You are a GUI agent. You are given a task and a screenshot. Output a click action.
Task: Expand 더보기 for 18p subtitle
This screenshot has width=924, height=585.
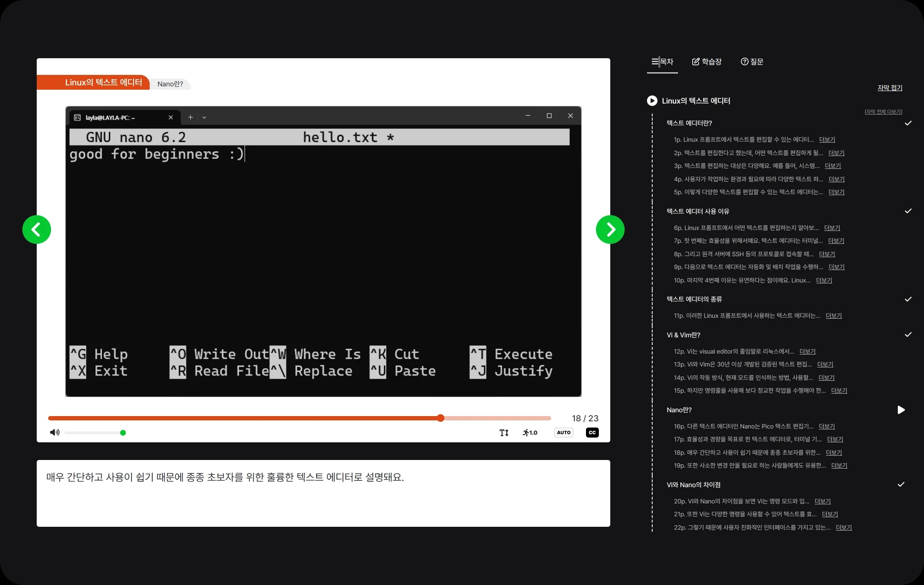[833, 452]
